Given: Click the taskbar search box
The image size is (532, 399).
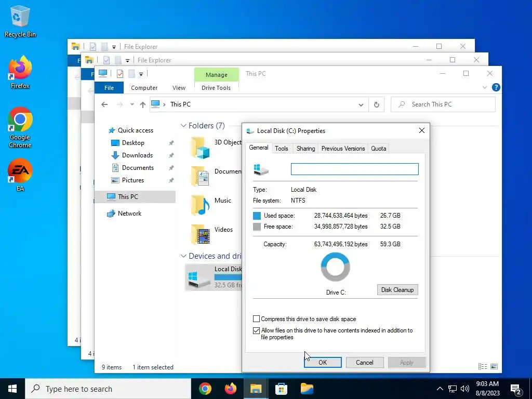Looking at the screenshot, I should pyautogui.click(x=108, y=389).
